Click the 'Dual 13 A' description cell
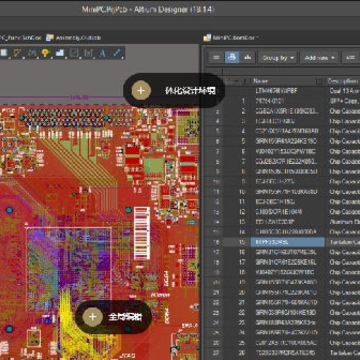This screenshot has height=360, width=360. click(x=343, y=91)
